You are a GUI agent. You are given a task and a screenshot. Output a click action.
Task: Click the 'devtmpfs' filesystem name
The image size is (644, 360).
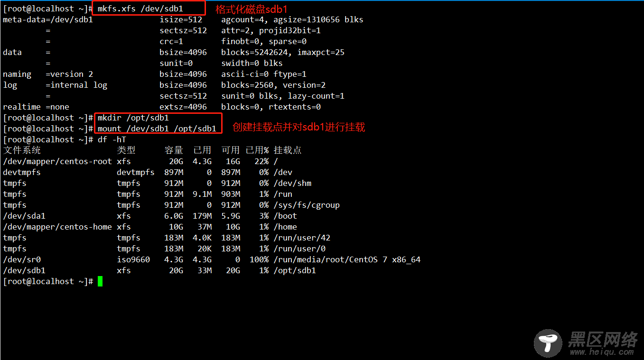pyautogui.click(x=22, y=172)
